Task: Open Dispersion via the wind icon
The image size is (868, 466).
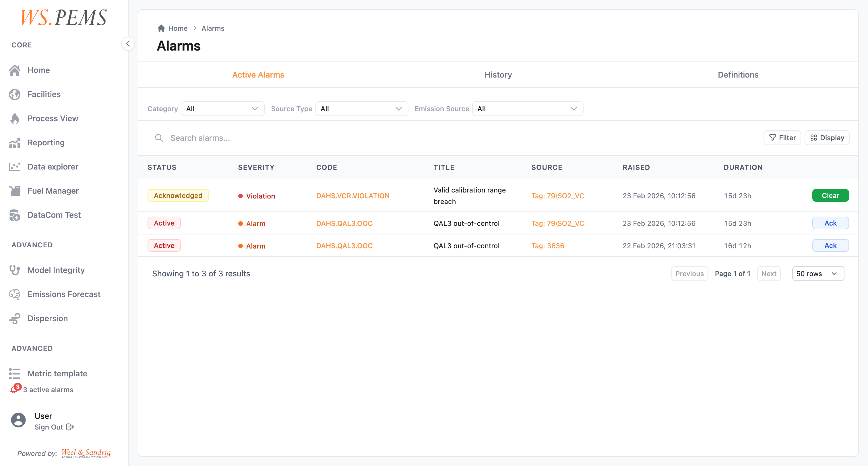Action: click(15, 318)
